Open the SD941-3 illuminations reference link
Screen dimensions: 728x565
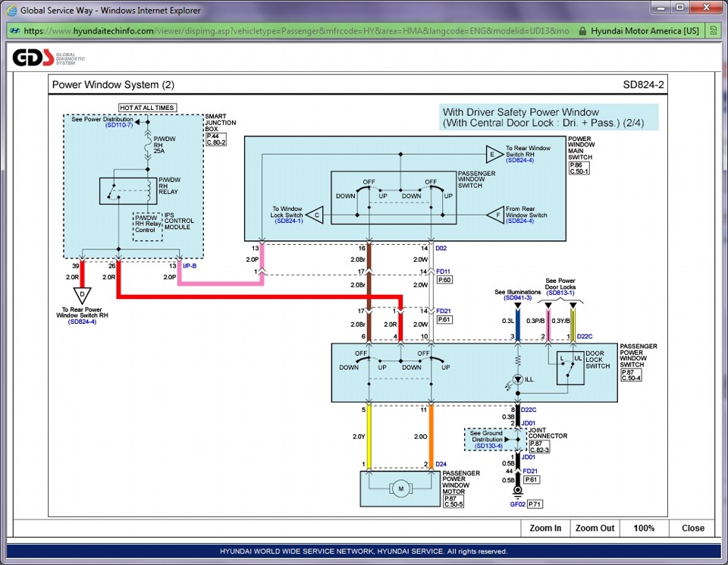(518, 297)
